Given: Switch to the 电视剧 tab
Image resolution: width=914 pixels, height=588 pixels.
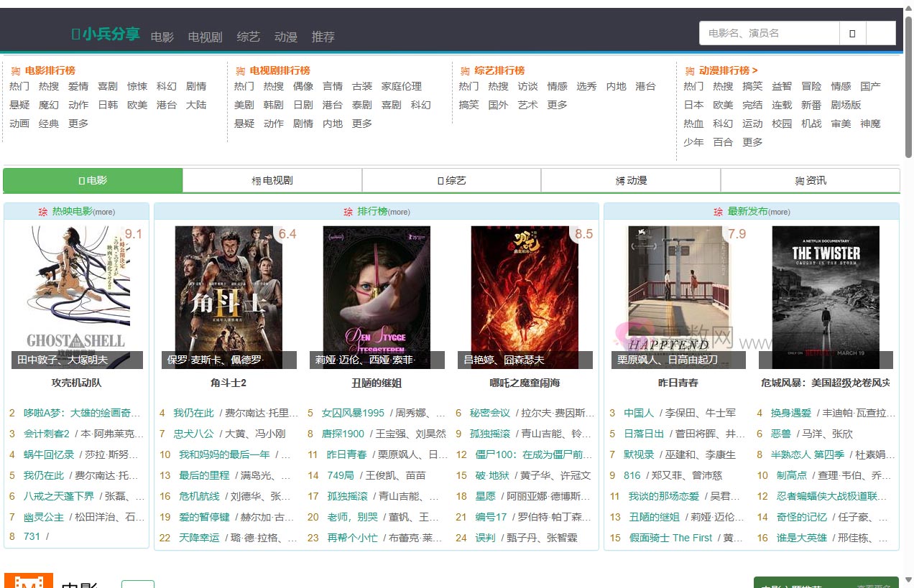Looking at the screenshot, I should pyautogui.click(x=272, y=180).
